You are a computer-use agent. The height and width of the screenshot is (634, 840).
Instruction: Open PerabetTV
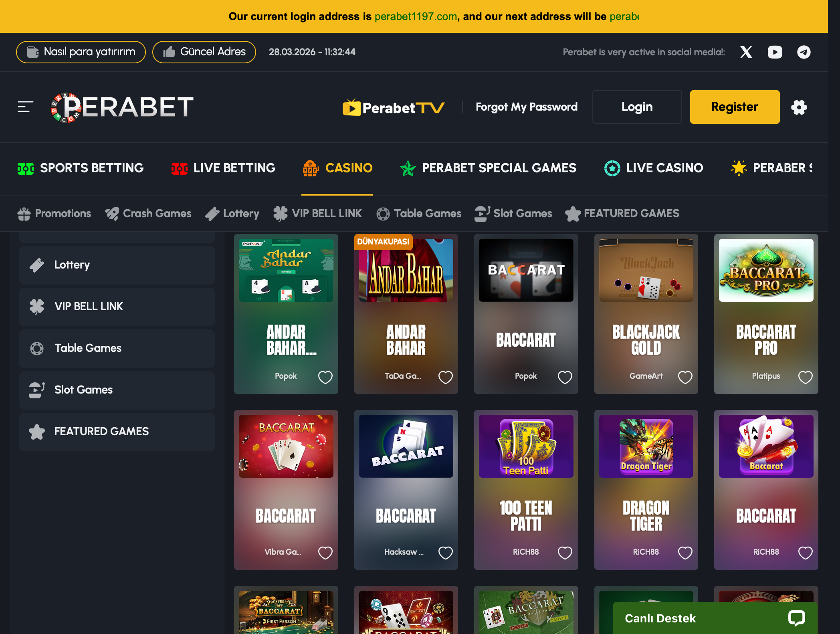point(394,107)
